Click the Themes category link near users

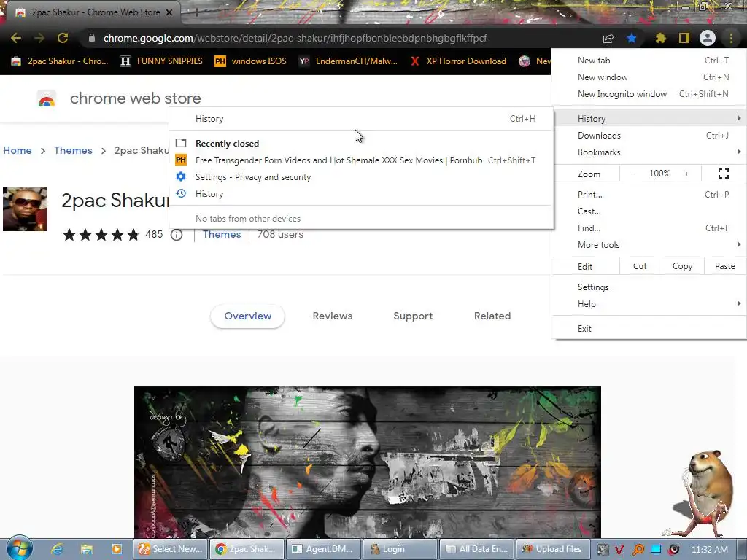coord(222,234)
